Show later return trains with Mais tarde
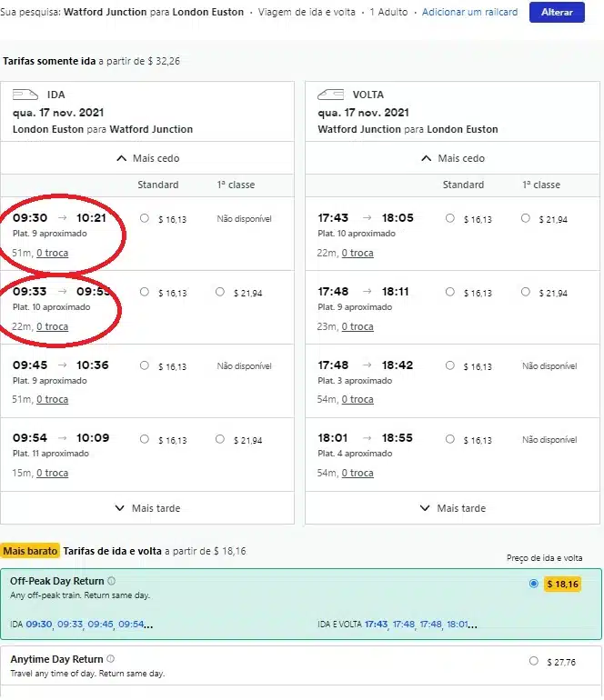 point(453,508)
